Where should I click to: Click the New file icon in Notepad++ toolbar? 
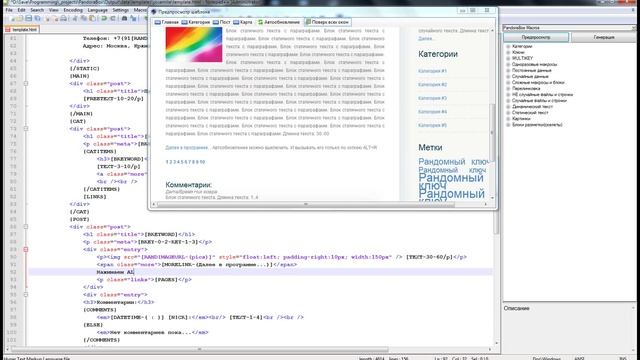point(12,18)
